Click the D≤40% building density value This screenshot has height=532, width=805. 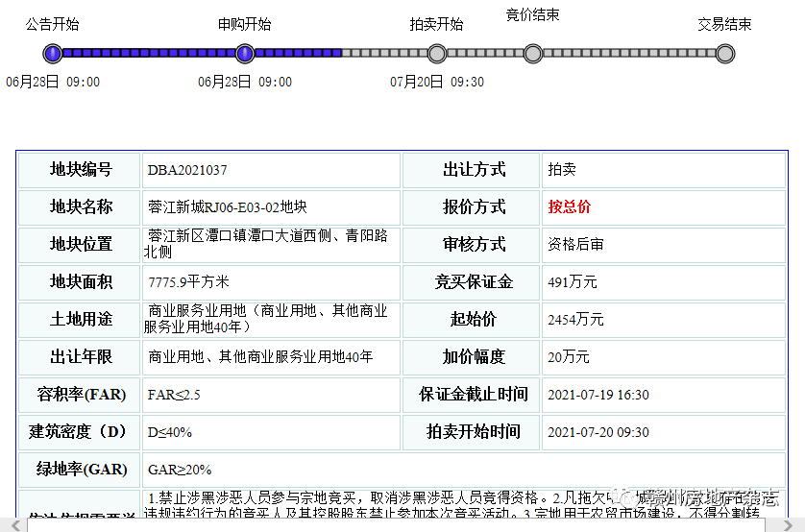pyautogui.click(x=169, y=432)
